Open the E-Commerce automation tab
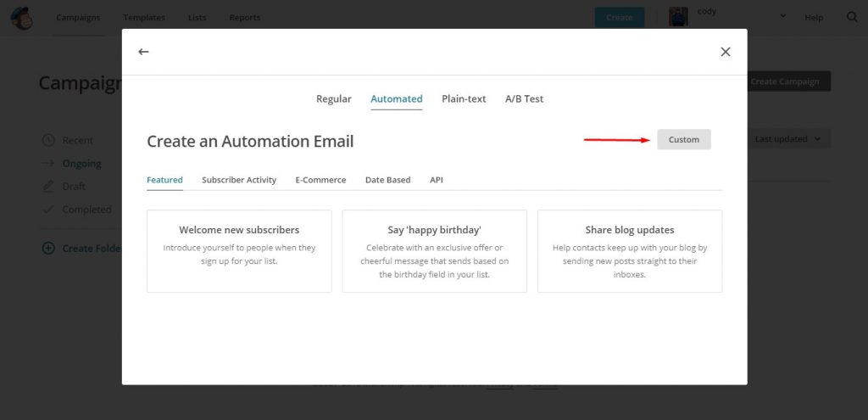This screenshot has height=420, width=868. tap(320, 180)
